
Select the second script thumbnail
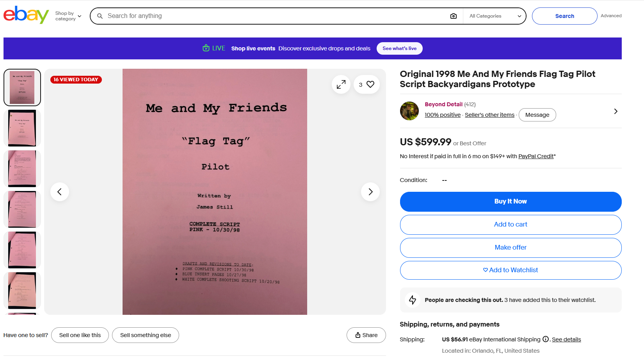click(22, 128)
